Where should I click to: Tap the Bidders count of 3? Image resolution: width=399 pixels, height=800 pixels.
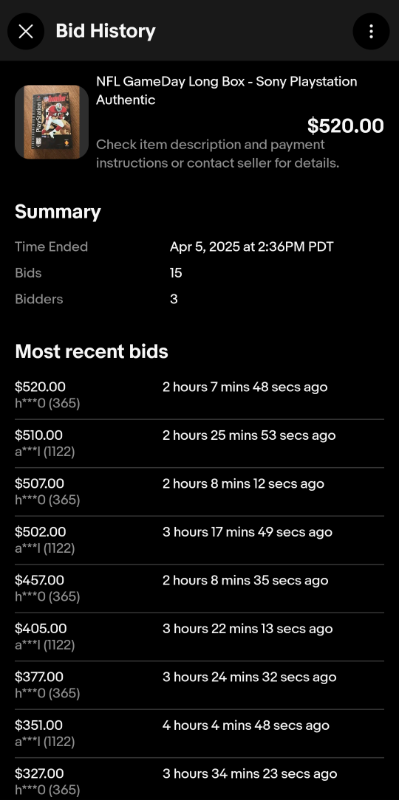(x=173, y=299)
